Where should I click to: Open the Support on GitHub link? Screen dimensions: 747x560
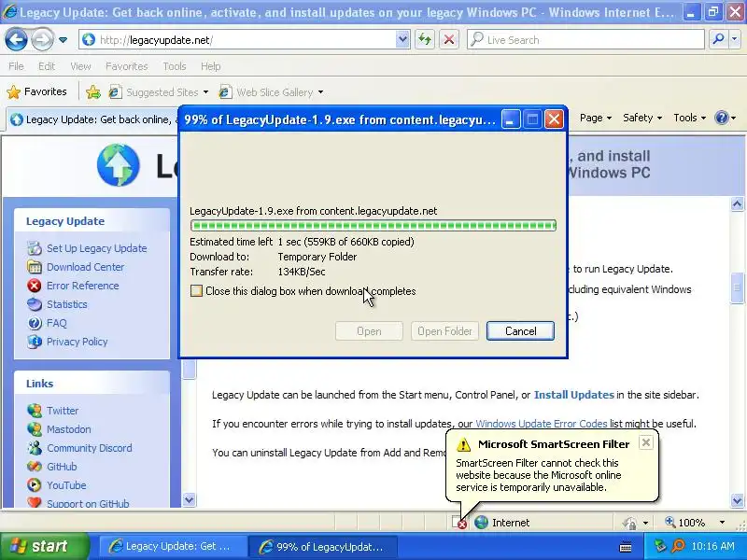88,503
